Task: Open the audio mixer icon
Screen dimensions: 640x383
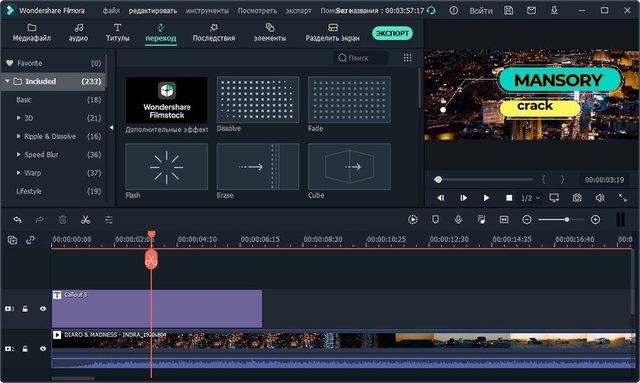Action: [481, 220]
